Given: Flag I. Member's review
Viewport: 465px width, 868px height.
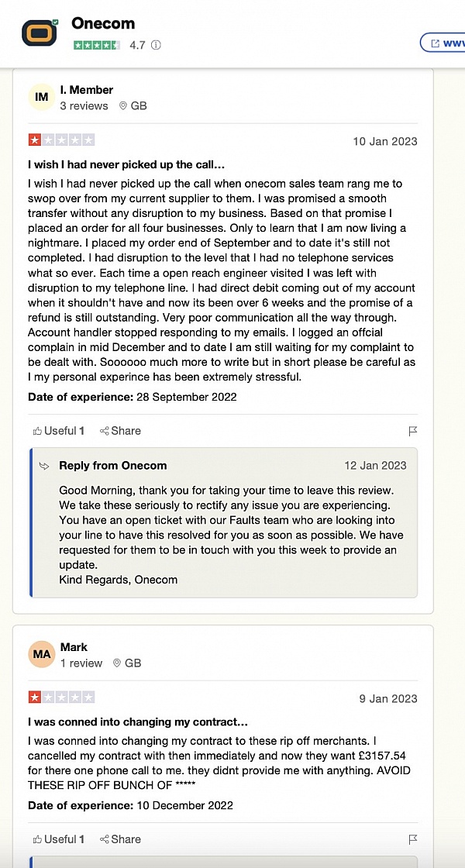Looking at the screenshot, I should 413,431.
